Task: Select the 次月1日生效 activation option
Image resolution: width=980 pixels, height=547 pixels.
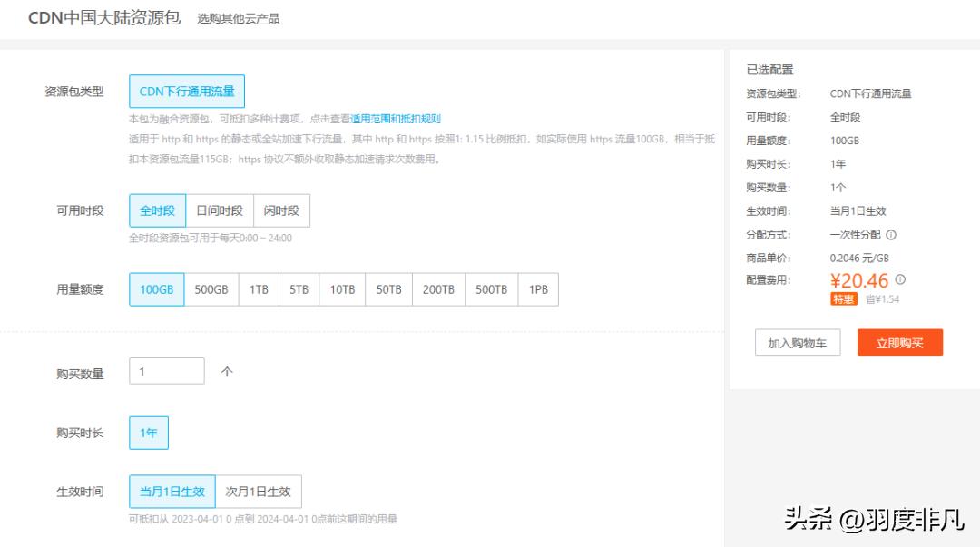Action: (260, 491)
